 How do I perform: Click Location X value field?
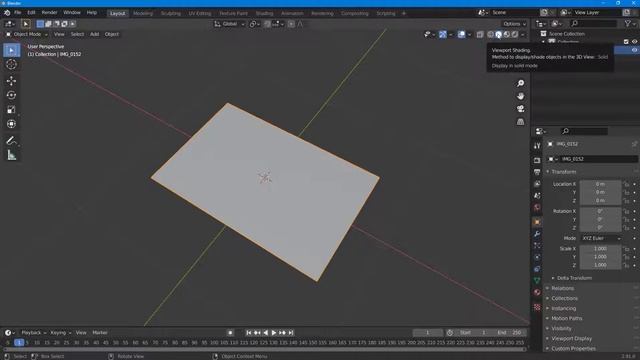tap(600, 184)
